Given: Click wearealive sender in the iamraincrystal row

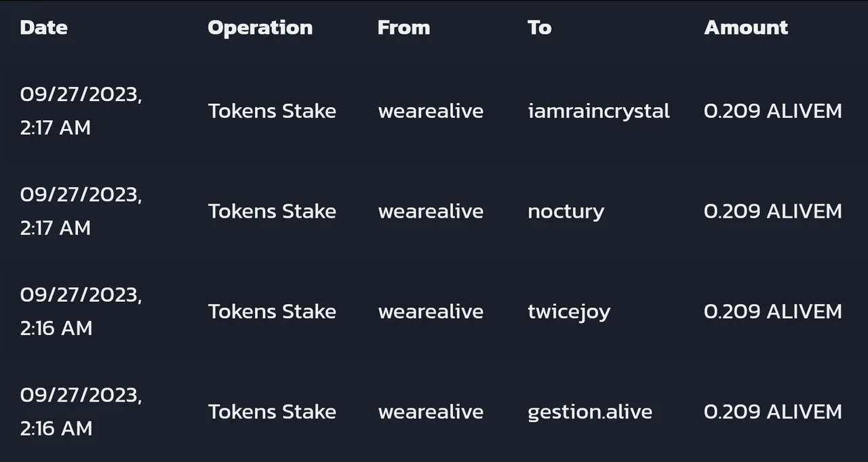Looking at the screenshot, I should [431, 111].
